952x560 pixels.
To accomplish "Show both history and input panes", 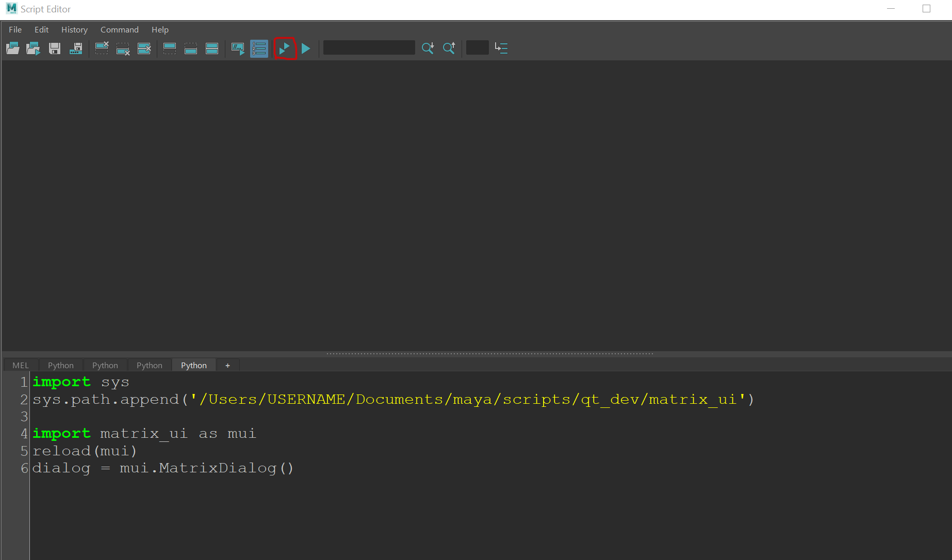I will click(x=212, y=48).
